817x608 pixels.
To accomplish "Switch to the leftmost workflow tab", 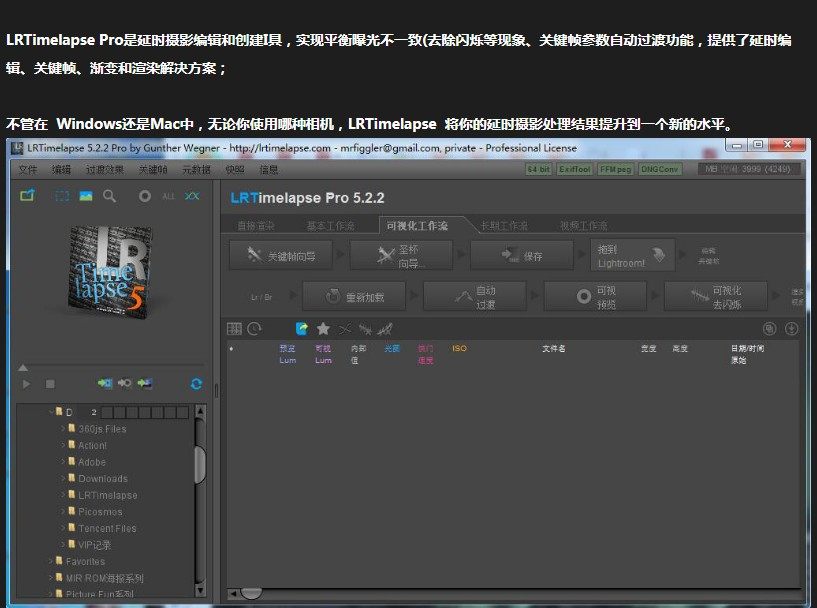I will click(255, 226).
